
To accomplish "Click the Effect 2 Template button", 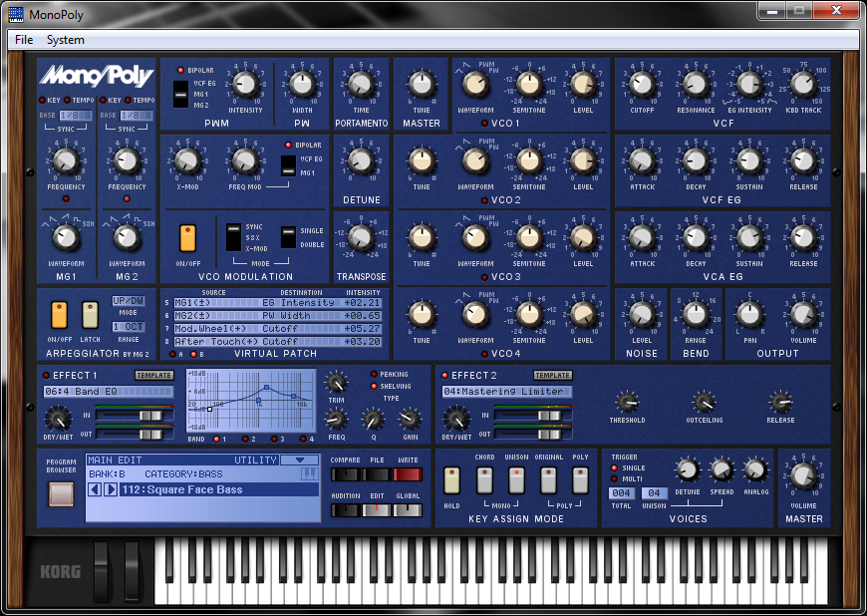I will click(552, 376).
